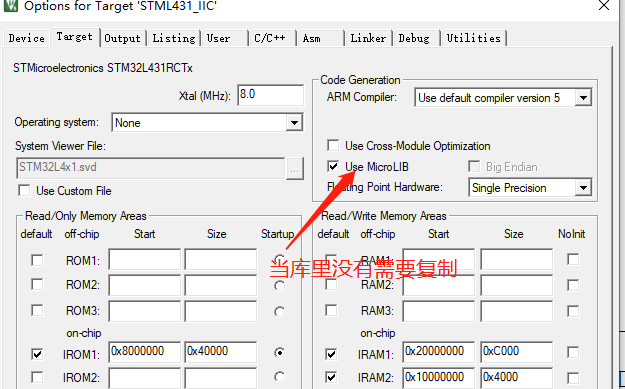Click the ROM2 Size field

pyautogui.click(x=221, y=285)
